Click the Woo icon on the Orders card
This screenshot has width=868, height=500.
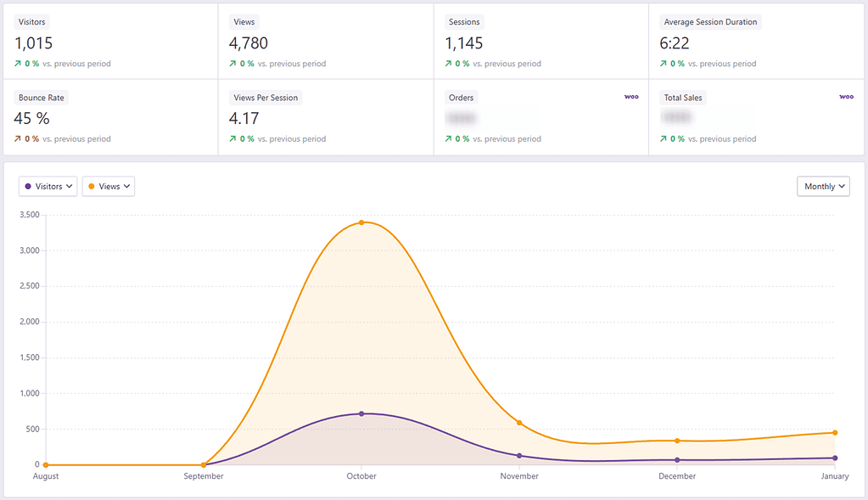point(631,97)
